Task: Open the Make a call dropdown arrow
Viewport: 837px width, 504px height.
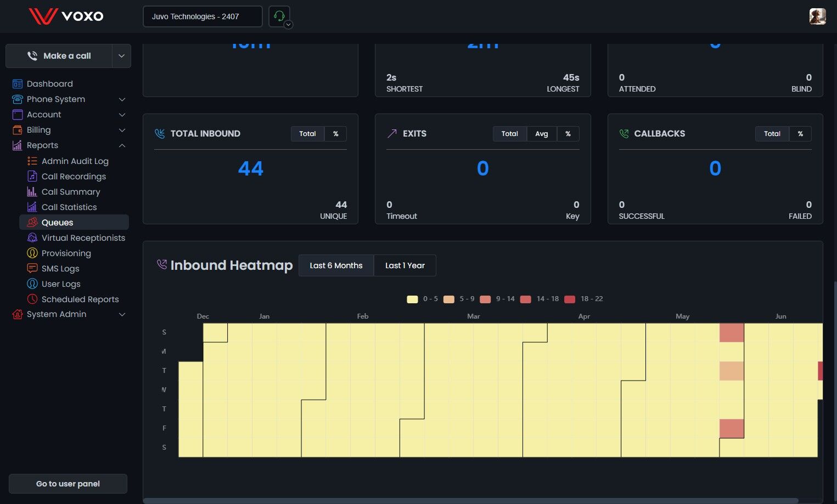Action: click(121, 56)
